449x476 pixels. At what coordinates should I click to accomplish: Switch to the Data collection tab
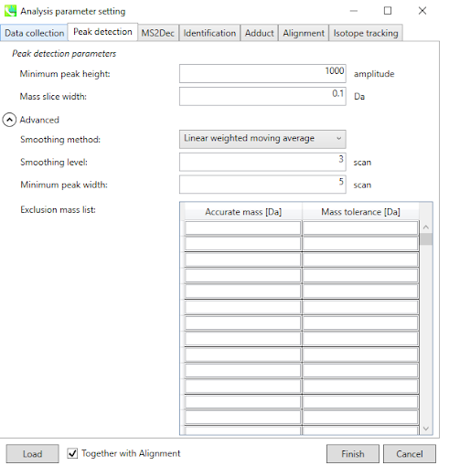(34, 33)
